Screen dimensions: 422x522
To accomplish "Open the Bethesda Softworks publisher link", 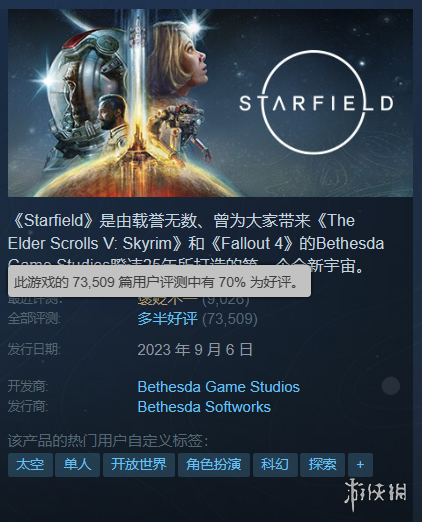I will point(204,407).
